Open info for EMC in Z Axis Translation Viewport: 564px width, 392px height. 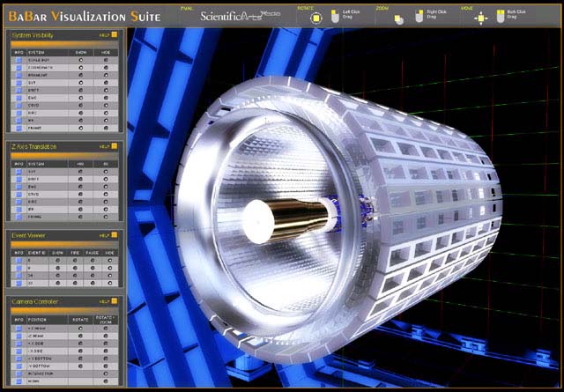19,187
